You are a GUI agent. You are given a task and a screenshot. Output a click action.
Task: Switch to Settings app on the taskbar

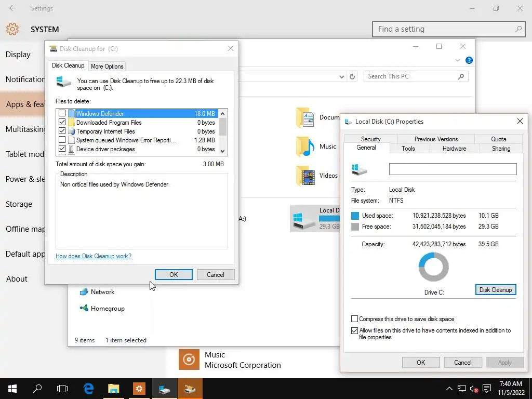coord(139,389)
